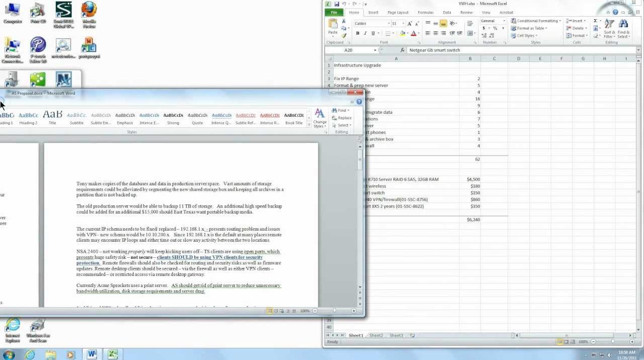Toggle bottom align in Excel's Alignment group

click(443, 23)
